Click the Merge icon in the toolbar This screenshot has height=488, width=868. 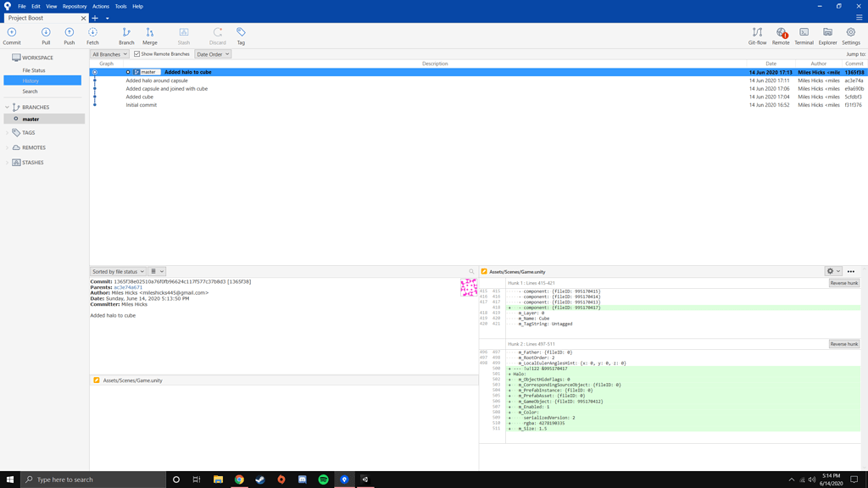coord(150,34)
